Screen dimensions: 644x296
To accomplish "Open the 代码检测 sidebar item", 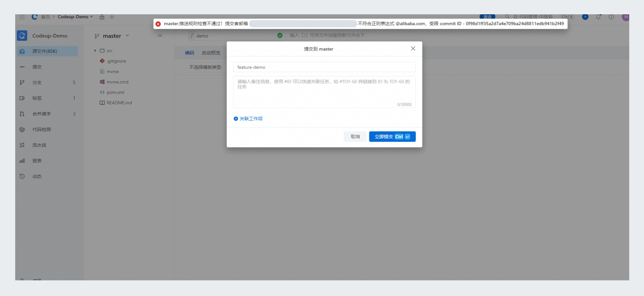I will pyautogui.click(x=42, y=129).
